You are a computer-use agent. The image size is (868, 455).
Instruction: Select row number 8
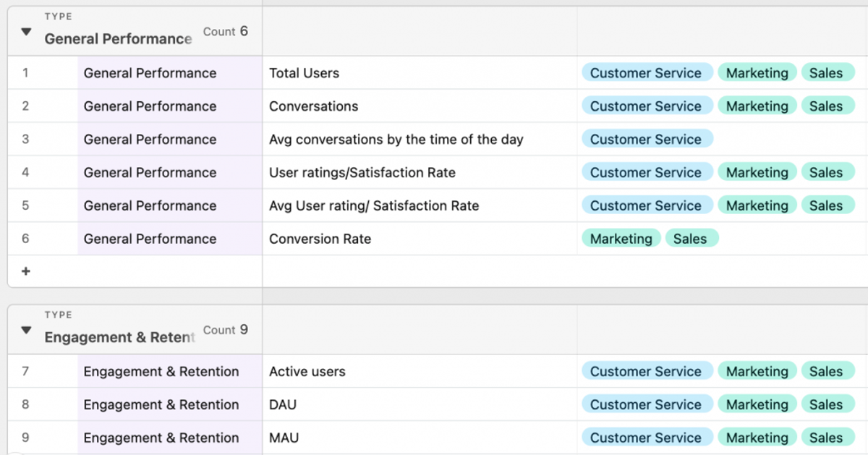(25, 405)
